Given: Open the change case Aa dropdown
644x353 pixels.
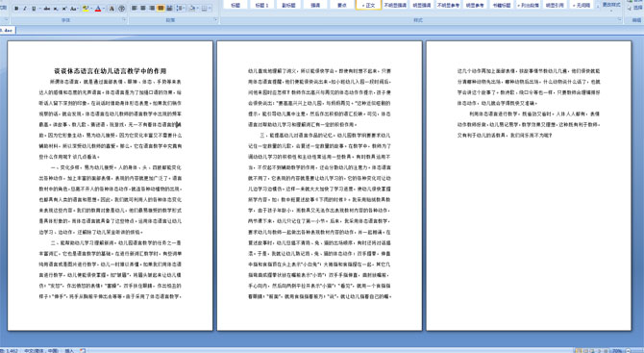Looking at the screenshot, I should click(x=74, y=9).
